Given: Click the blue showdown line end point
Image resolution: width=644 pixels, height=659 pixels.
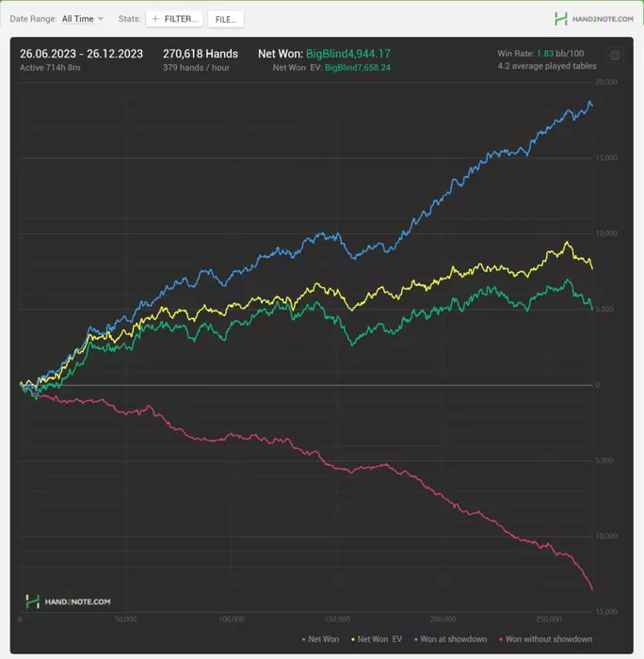Looking at the screenshot, I should click(590, 103).
